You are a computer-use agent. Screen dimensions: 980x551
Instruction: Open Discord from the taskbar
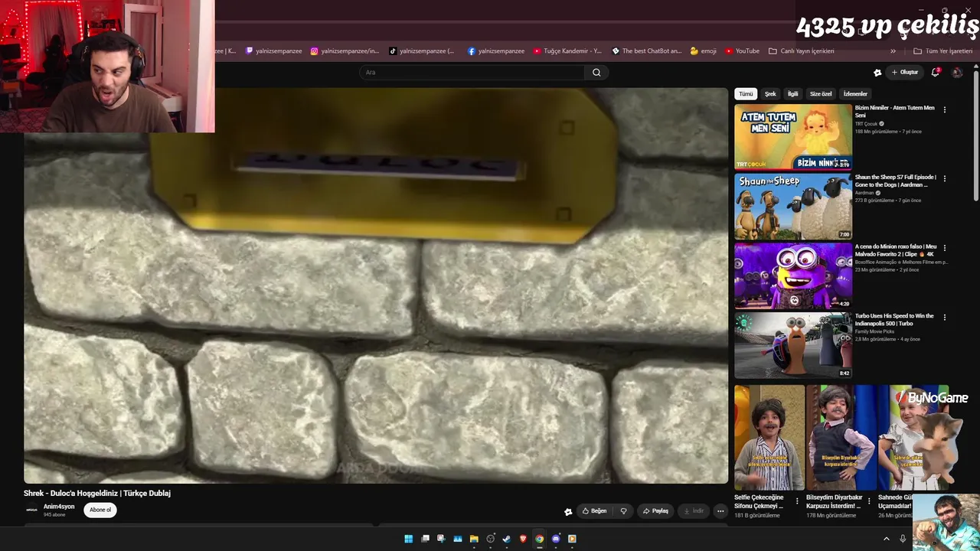point(556,539)
